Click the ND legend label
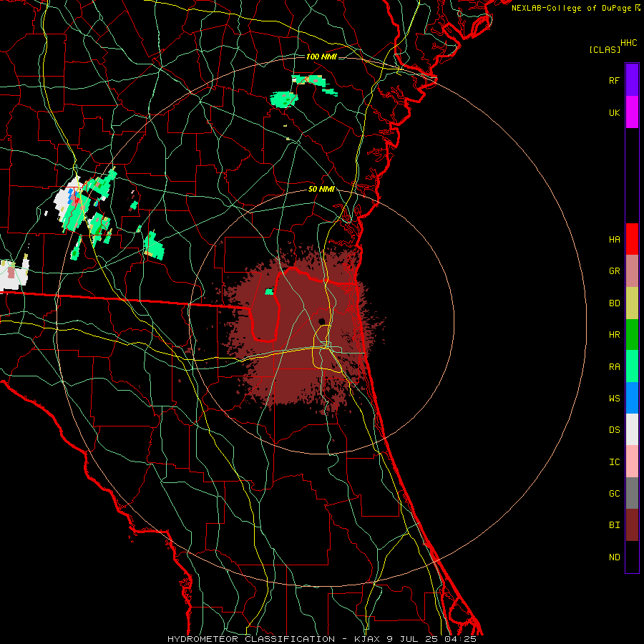Viewport: 644px width, 644px height. tap(614, 557)
